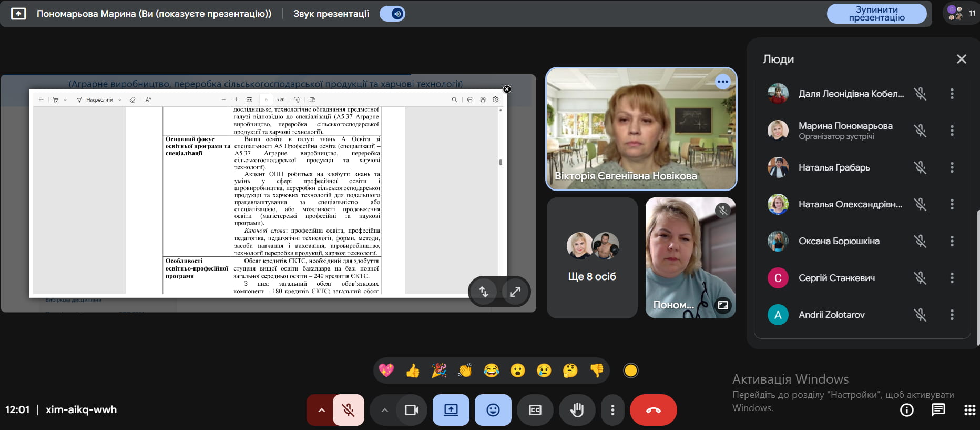The height and width of the screenshot is (430, 980).
Task: Click the Ще 8 осіб tile
Action: 592,258
